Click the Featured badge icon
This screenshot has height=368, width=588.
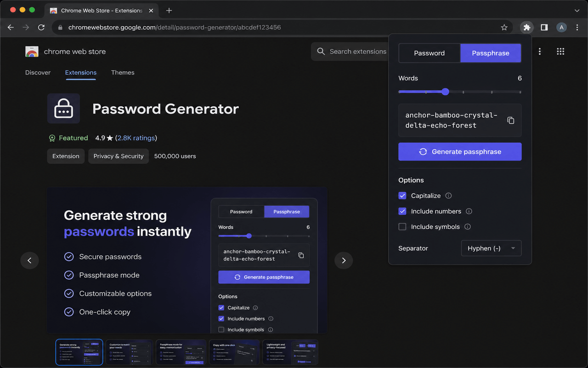click(52, 138)
